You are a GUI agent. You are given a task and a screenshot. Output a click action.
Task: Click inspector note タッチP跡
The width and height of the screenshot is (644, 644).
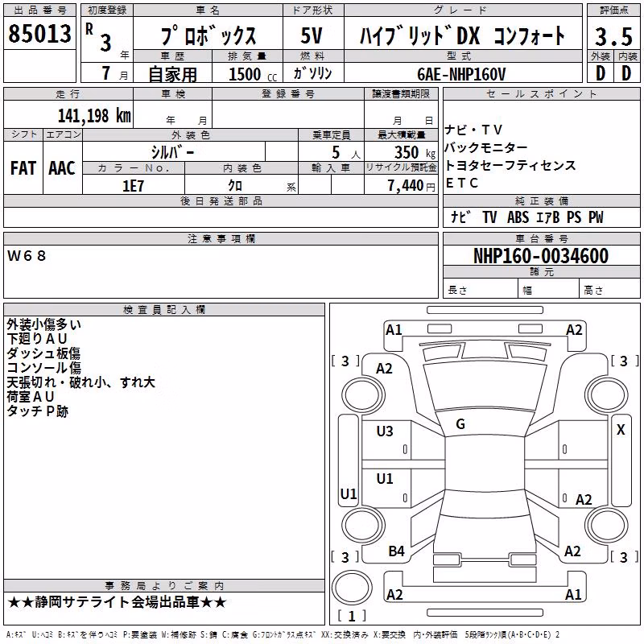tap(37, 411)
